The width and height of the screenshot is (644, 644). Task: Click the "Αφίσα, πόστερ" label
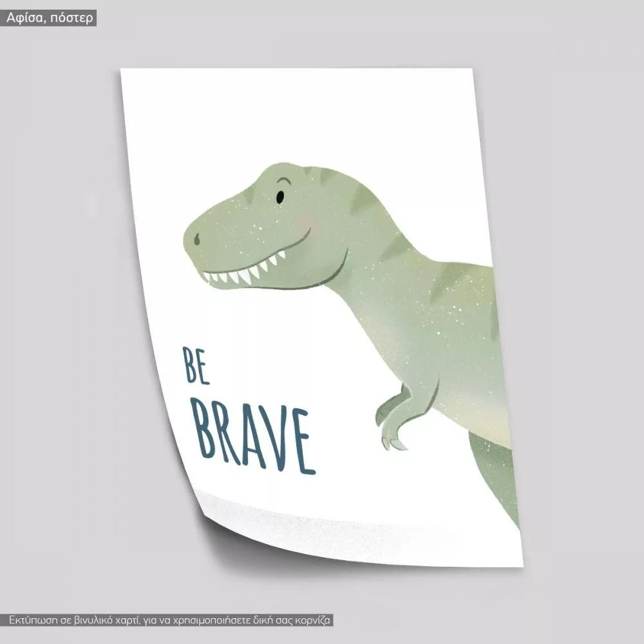(x=50, y=18)
